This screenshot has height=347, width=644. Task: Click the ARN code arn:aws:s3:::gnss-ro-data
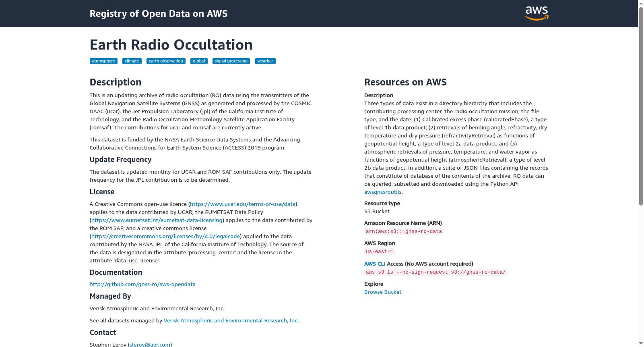tap(404, 232)
